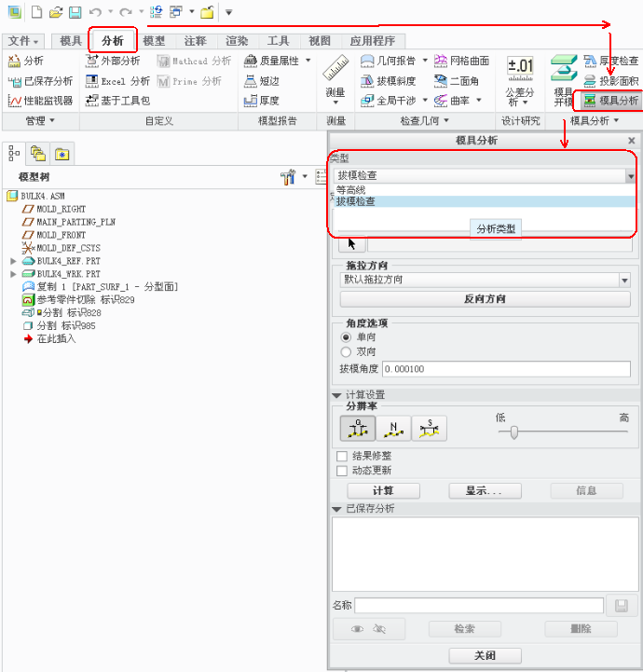
Task: Click the 计算 compute button
Action: [x=383, y=490]
